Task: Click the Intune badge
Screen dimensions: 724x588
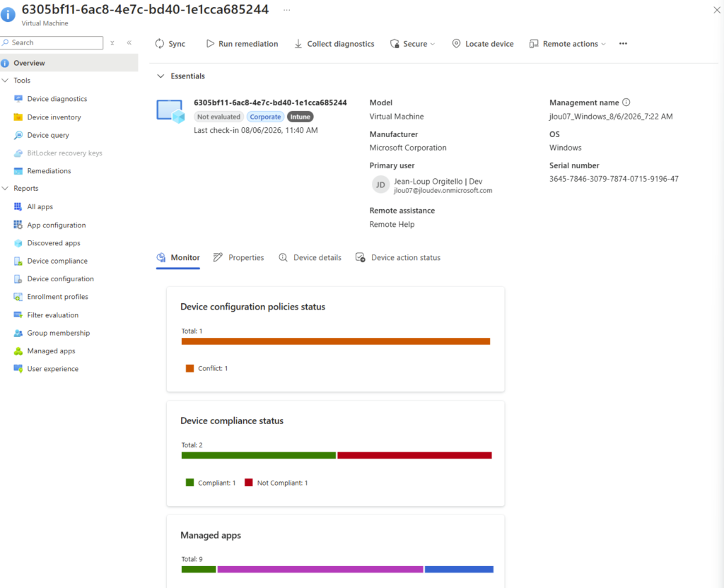Action: 300,117
